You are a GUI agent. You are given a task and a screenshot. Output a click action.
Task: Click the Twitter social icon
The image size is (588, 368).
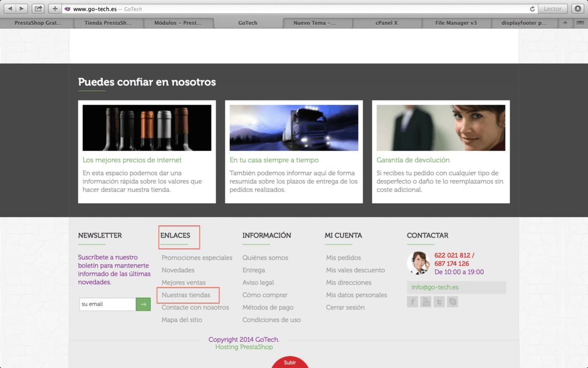(x=439, y=302)
